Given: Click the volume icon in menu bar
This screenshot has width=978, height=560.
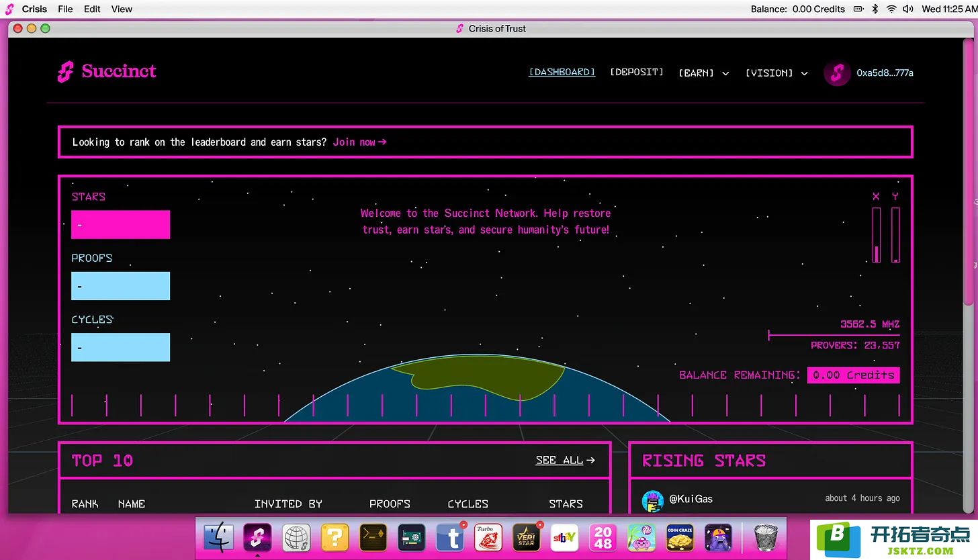Looking at the screenshot, I should point(908,9).
